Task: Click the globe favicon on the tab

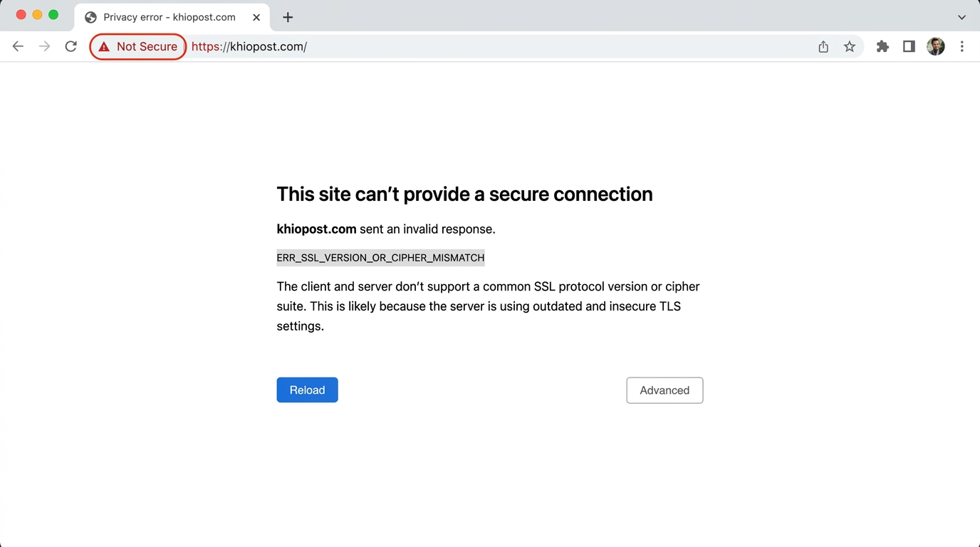Action: 90,17
